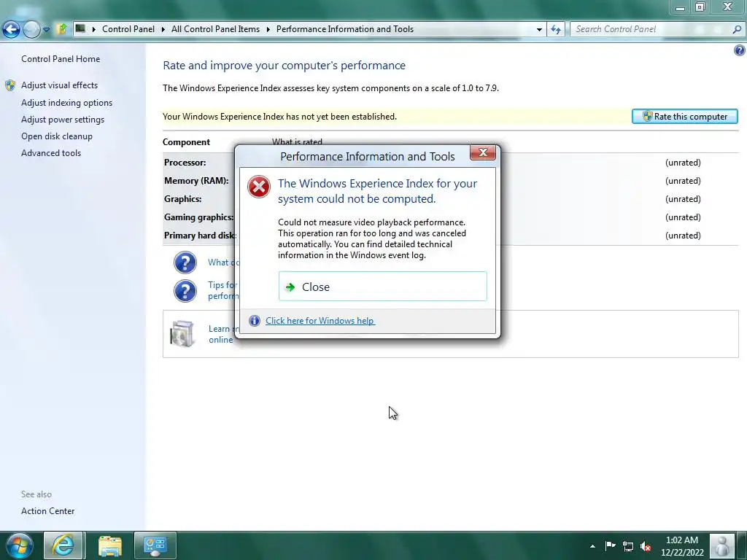
Task: Click the muted volume tray icon
Action: (x=646, y=546)
